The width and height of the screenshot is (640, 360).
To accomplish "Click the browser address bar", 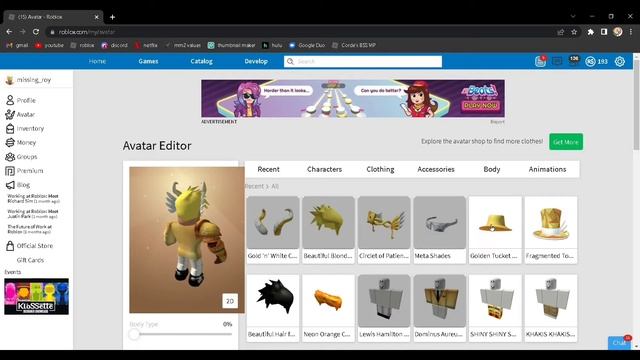I will coord(302,32).
